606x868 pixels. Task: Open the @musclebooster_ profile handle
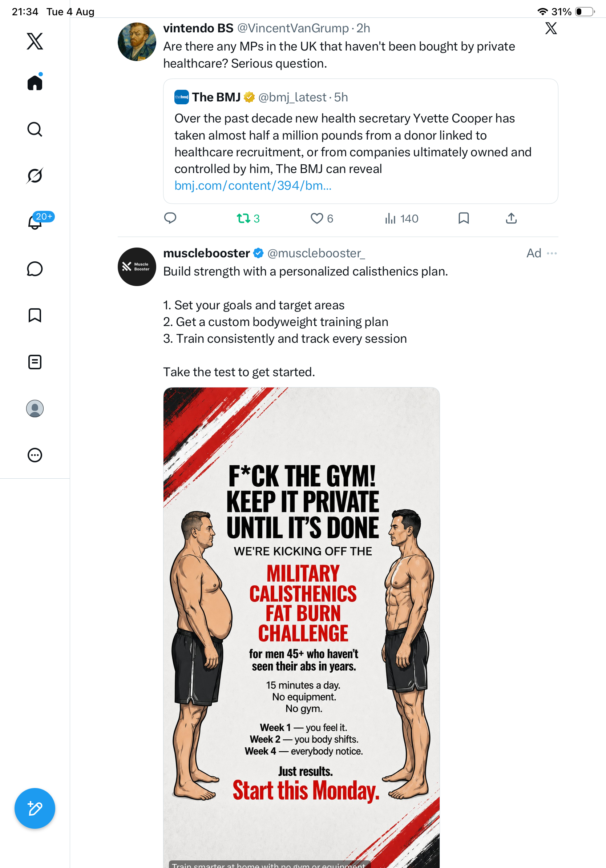(x=316, y=253)
